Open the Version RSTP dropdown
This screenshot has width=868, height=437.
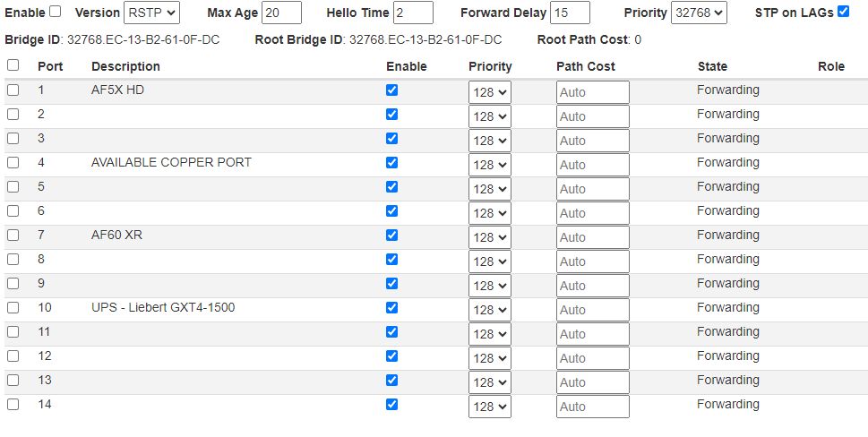[x=151, y=13]
